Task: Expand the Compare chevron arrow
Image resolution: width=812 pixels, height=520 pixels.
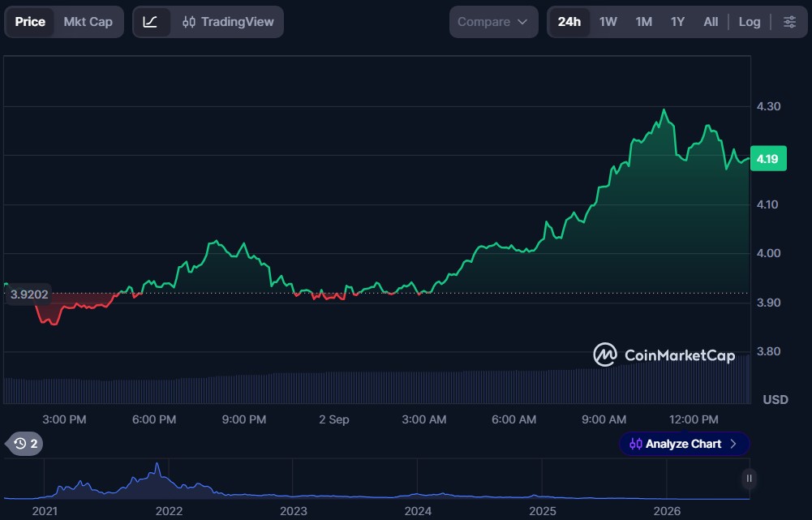Action: pos(522,22)
